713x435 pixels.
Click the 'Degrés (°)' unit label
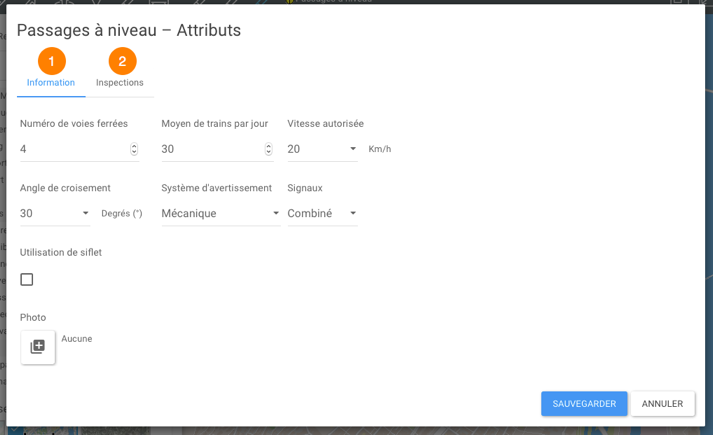click(x=122, y=213)
